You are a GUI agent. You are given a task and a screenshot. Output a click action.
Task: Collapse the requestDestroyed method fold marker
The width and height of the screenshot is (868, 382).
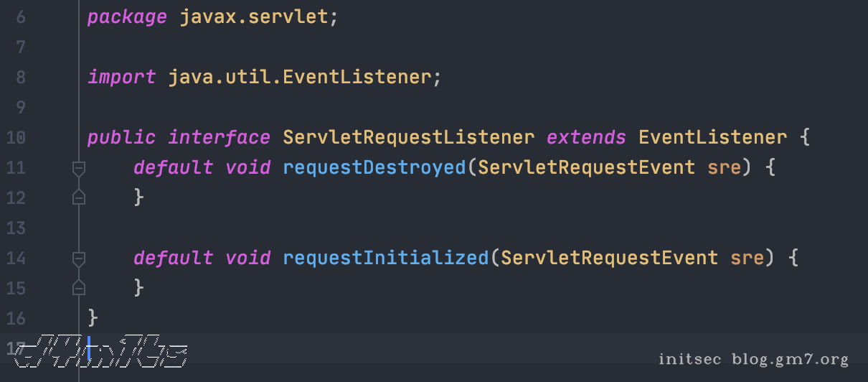79,168
